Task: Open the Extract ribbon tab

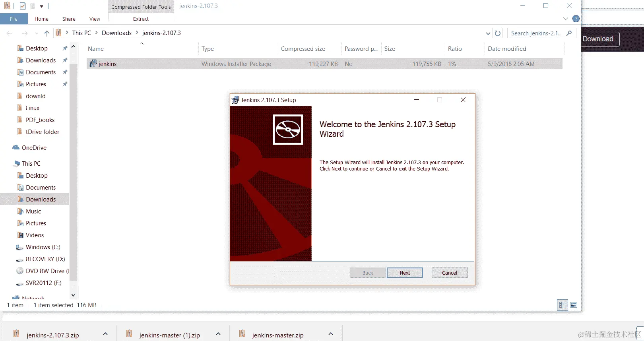Action: 141,19
